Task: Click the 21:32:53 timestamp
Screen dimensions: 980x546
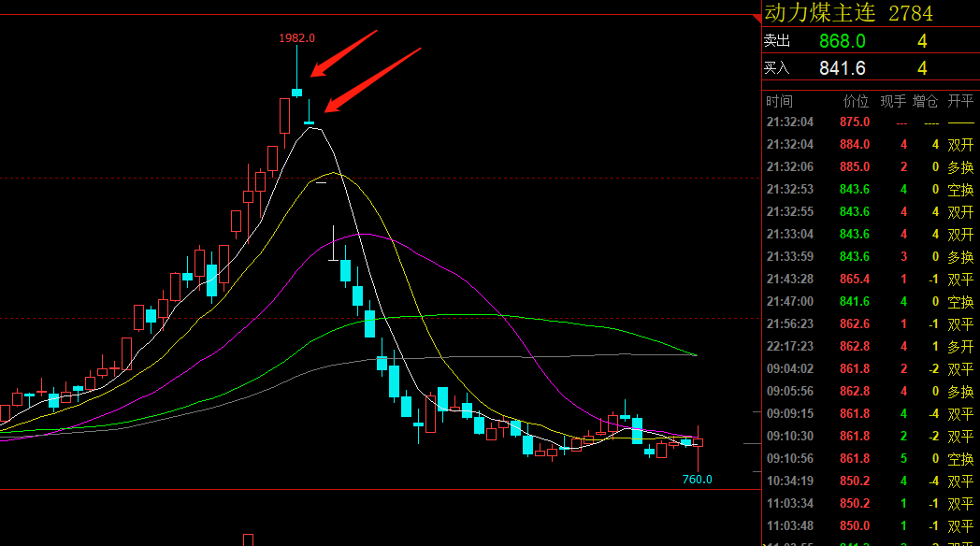Action: point(790,189)
